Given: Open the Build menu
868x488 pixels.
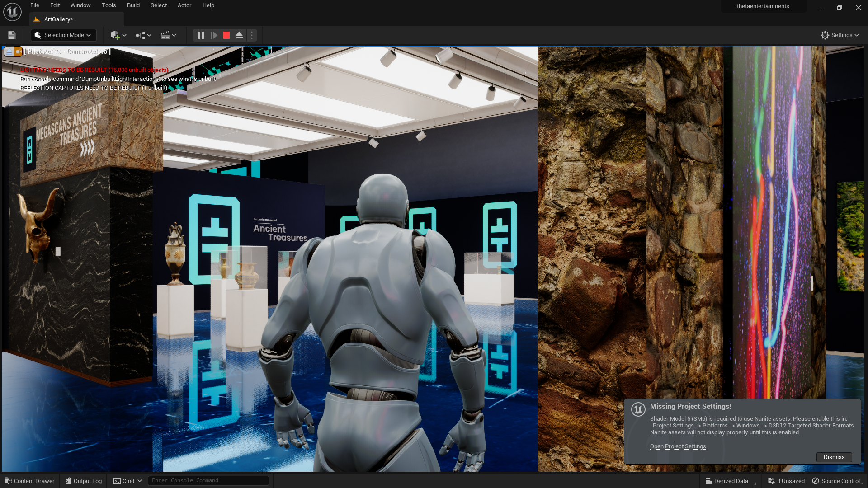Looking at the screenshot, I should [133, 5].
